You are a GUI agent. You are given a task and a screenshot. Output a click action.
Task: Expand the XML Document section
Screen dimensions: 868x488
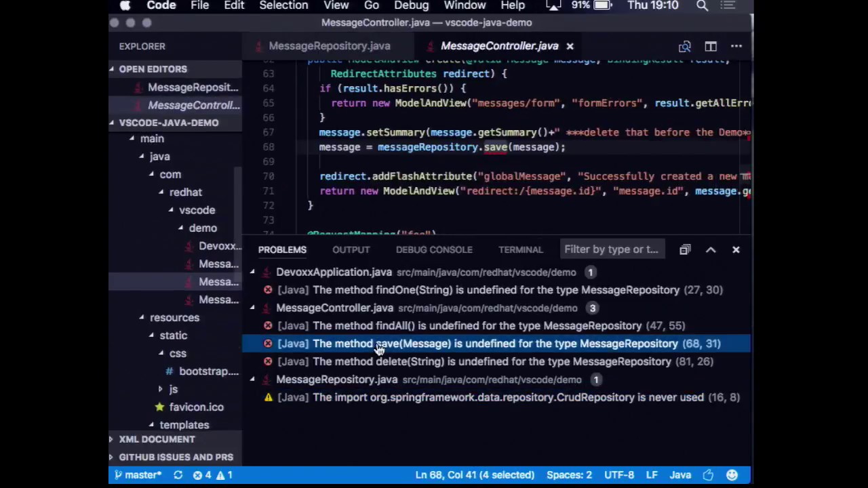(157, 439)
